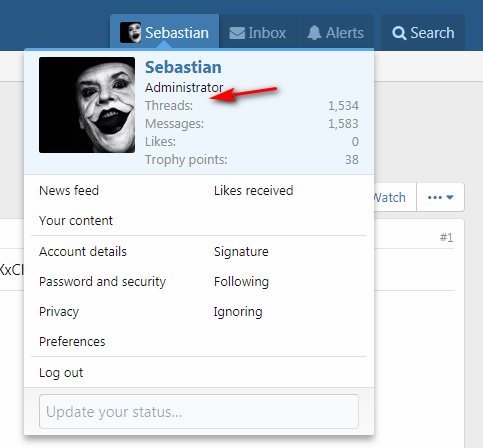This screenshot has width=483, height=448.
Task: Select Log out
Action: (61, 373)
